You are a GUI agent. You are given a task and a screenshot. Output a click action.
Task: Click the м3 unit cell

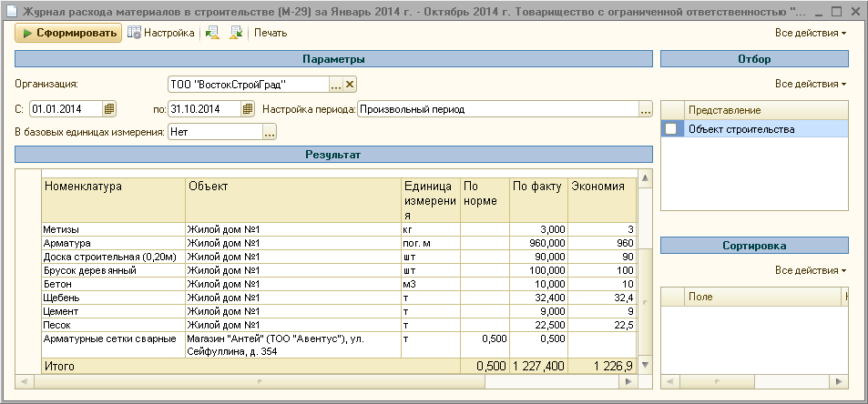point(431,284)
